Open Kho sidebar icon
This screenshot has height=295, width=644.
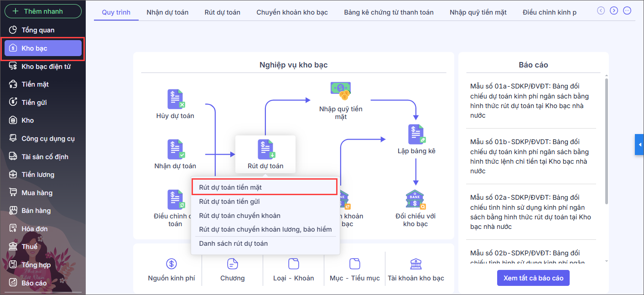(14, 120)
